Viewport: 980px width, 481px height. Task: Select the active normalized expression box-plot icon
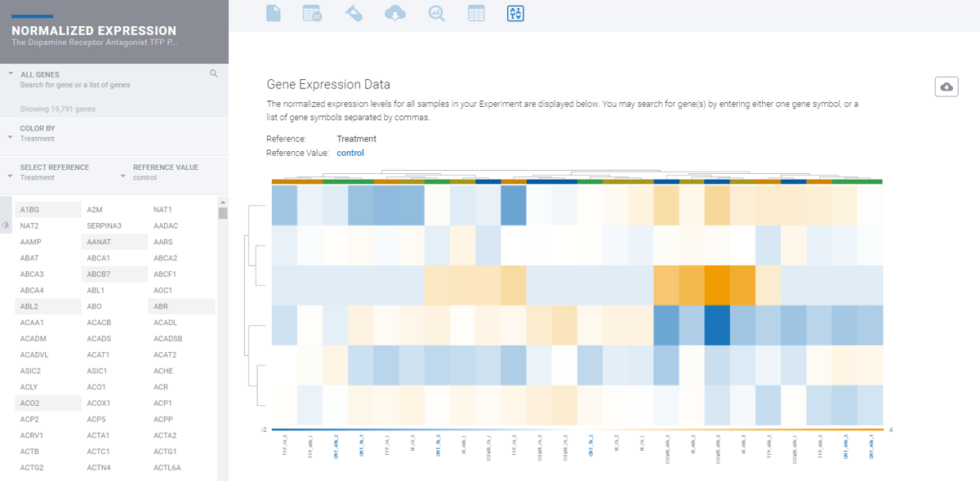pyautogui.click(x=515, y=13)
